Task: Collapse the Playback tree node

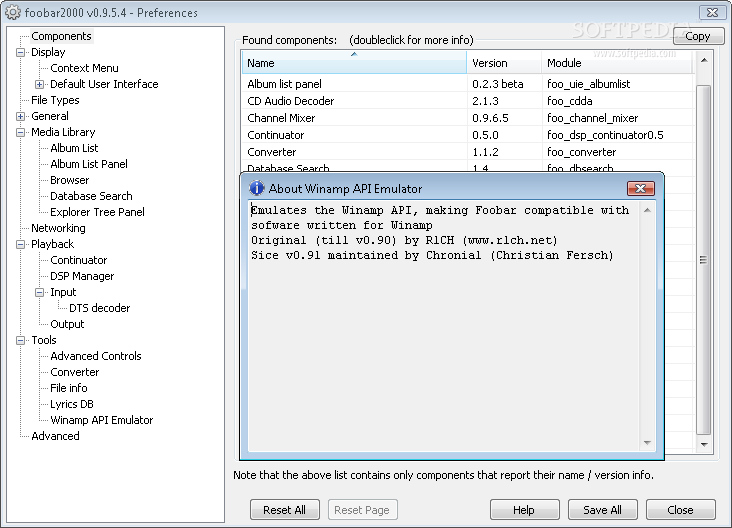Action: 21,244
